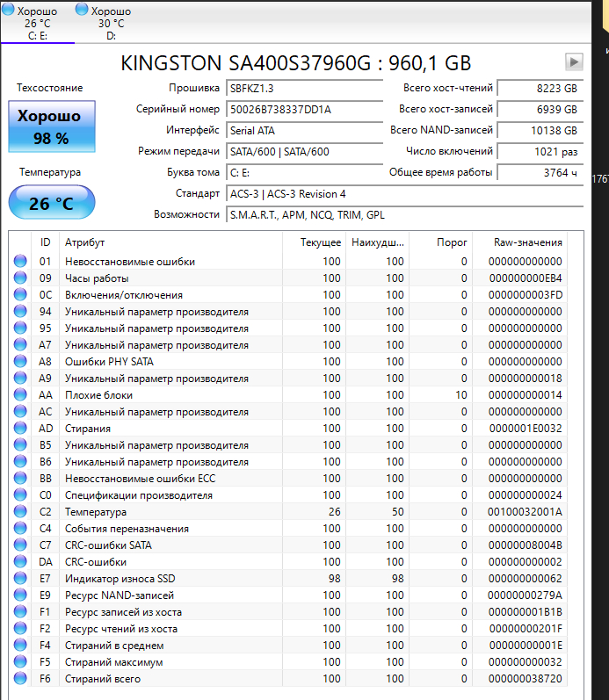Click the status orb of attribute 95
Screen dimensions: 609x700
coord(20,328)
